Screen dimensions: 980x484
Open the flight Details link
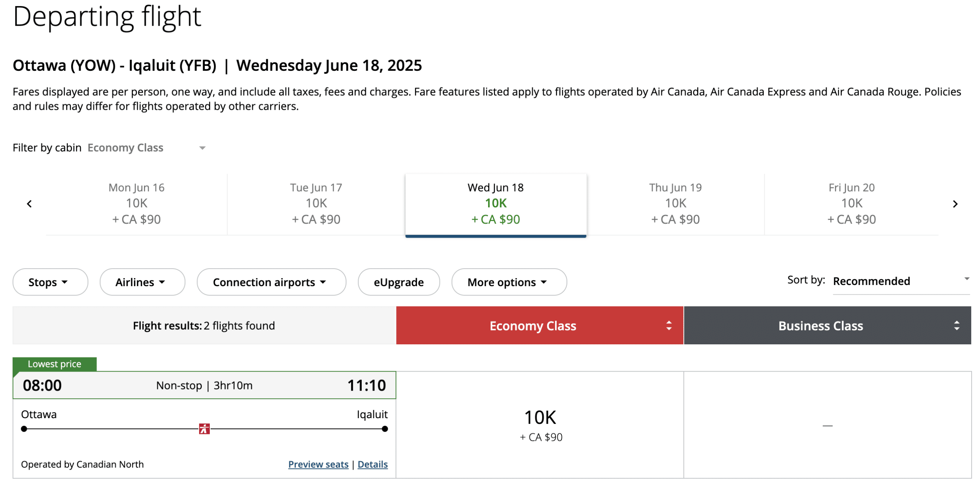pyautogui.click(x=372, y=464)
